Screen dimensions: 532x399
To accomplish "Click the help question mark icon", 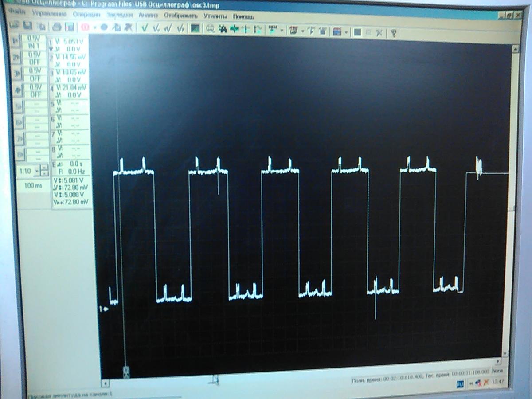I will (x=393, y=33).
